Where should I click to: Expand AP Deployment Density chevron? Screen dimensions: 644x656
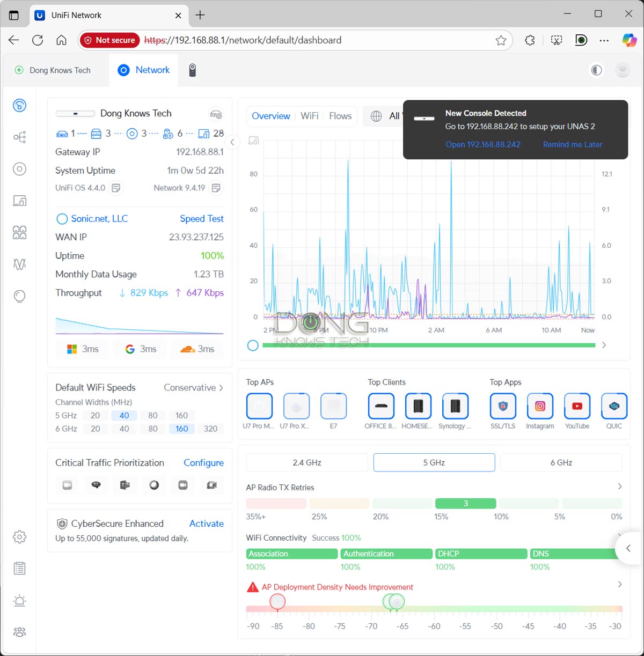tap(620, 584)
